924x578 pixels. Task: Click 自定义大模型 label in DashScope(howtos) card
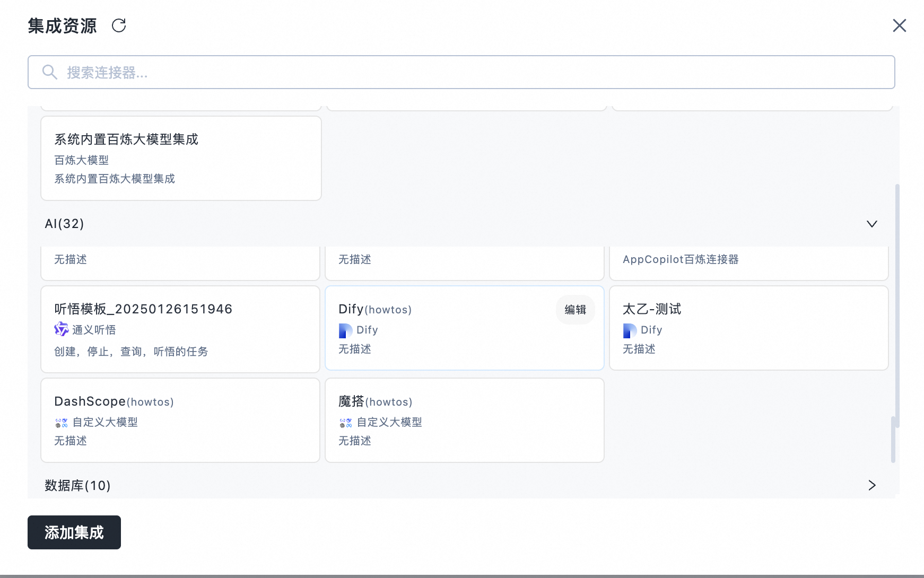(105, 422)
